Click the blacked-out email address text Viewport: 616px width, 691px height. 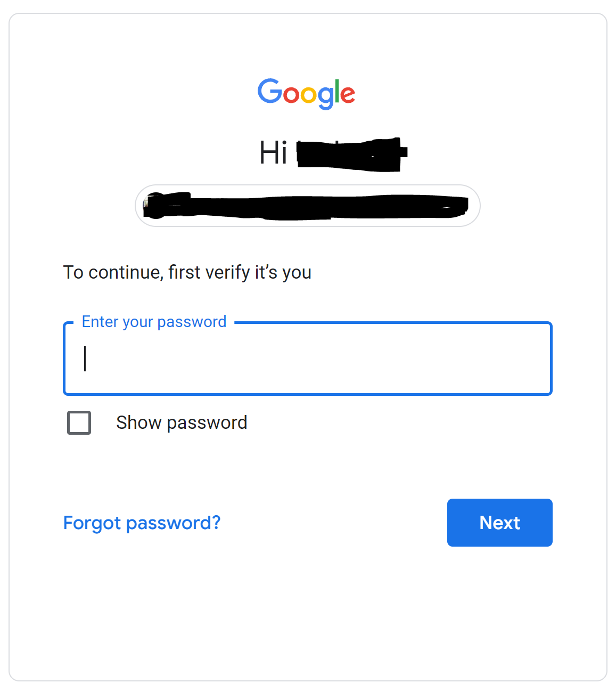tap(318, 207)
